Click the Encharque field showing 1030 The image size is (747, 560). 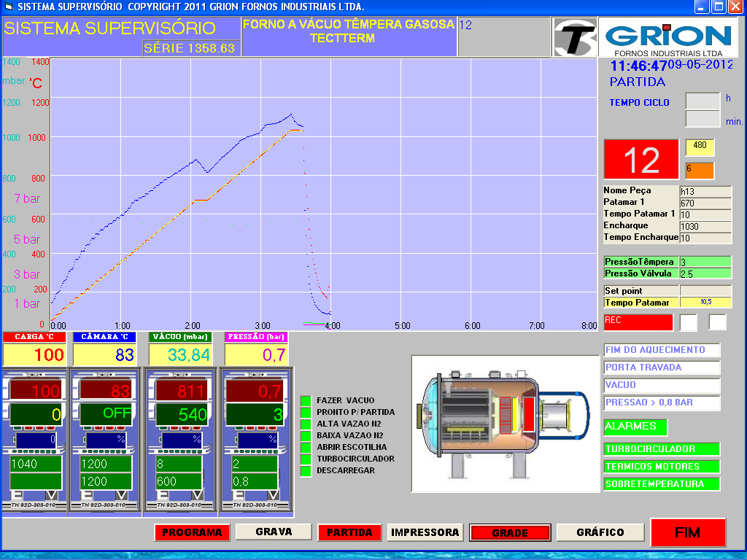pyautogui.click(x=705, y=227)
